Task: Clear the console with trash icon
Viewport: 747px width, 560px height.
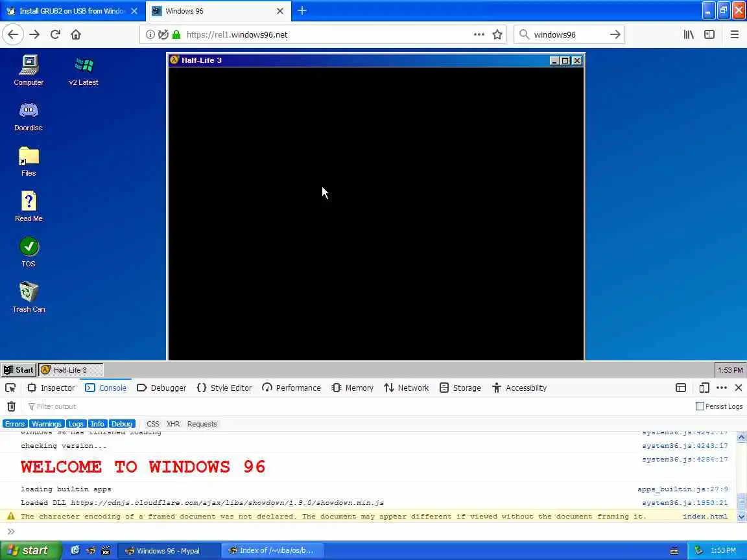Action: pos(12,406)
